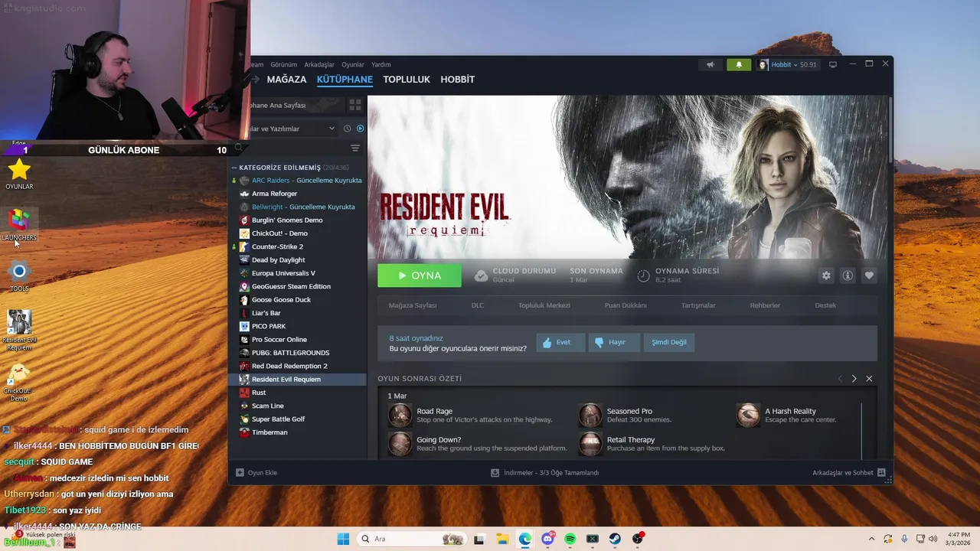Open the library advanced filter icon
The image size is (980, 551).
tap(355, 148)
